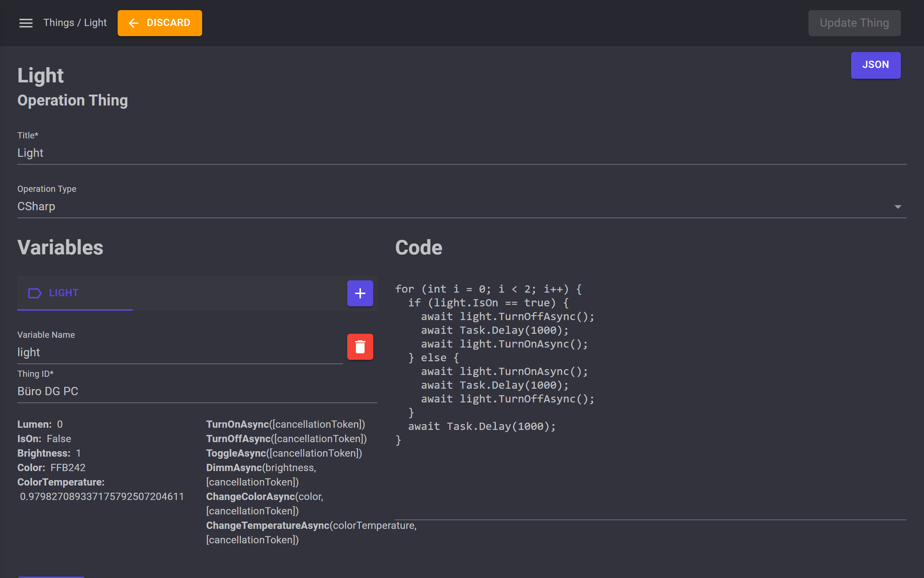
Task: Focus the Title input field
Action: click(x=462, y=153)
